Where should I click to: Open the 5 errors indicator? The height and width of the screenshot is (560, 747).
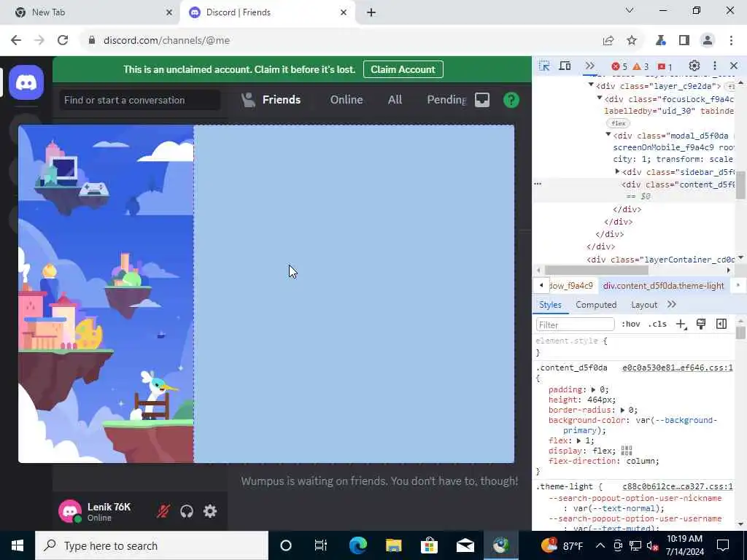click(619, 66)
